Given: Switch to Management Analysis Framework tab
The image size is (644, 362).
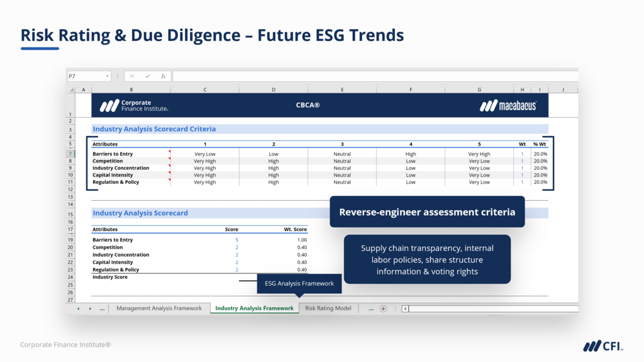Looking at the screenshot, I should pyautogui.click(x=159, y=308).
